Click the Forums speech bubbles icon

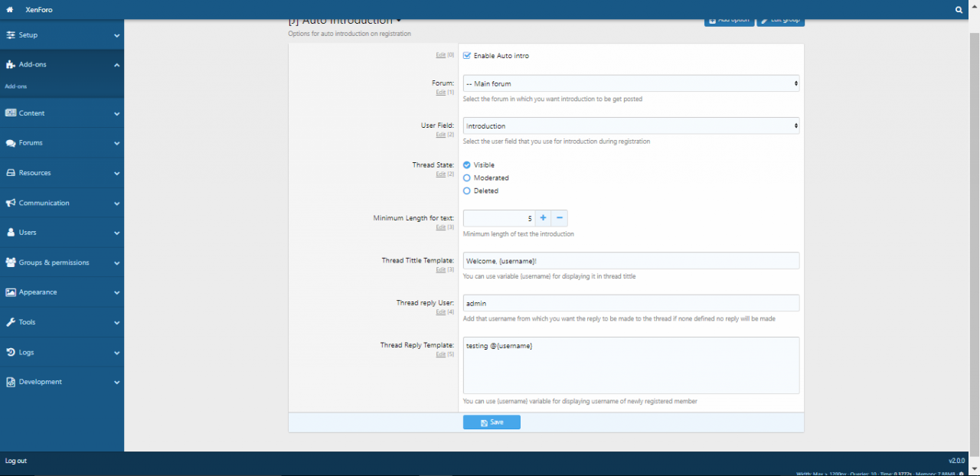(11, 143)
